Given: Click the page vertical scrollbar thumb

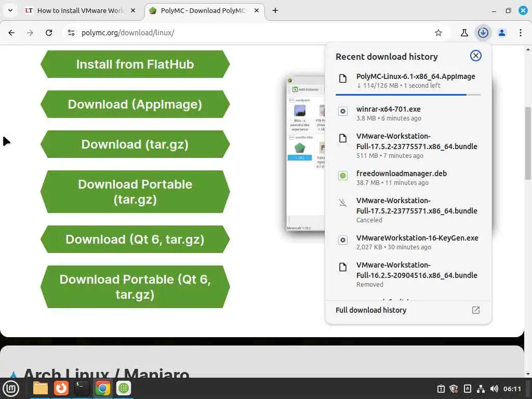Looking at the screenshot, I should 528,143.
